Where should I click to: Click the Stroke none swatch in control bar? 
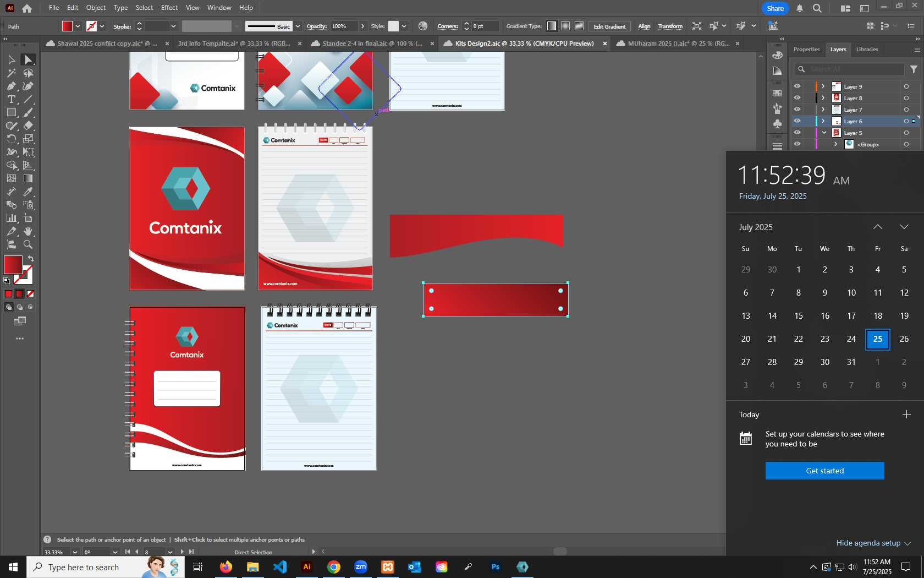[91, 26]
